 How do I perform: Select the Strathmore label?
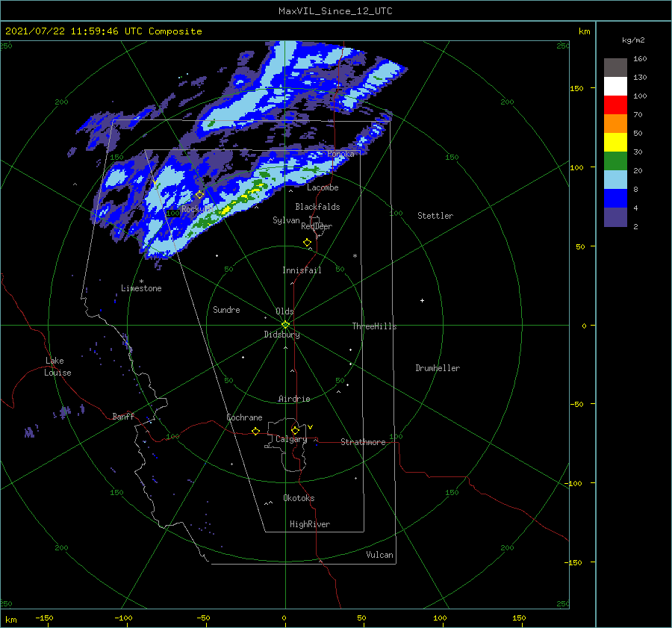pyautogui.click(x=363, y=442)
